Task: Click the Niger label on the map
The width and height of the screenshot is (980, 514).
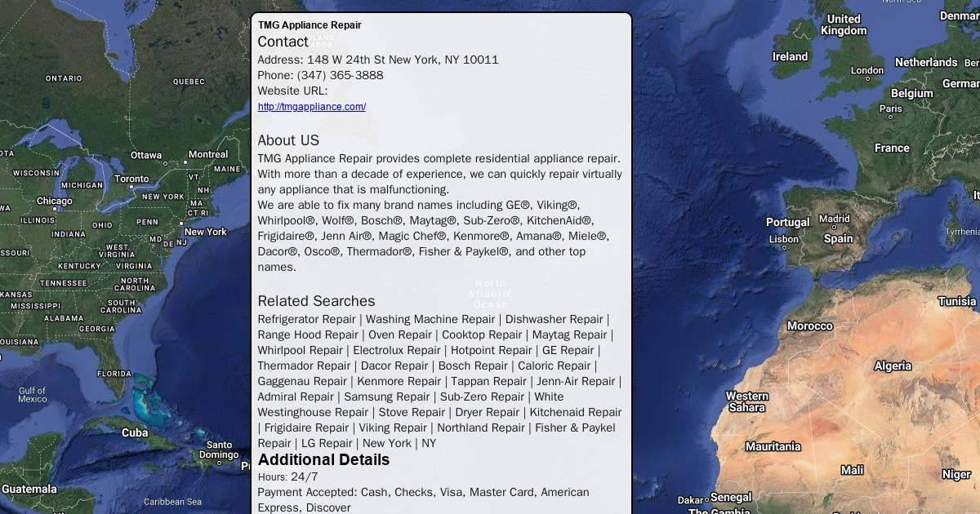Action: 956,474
